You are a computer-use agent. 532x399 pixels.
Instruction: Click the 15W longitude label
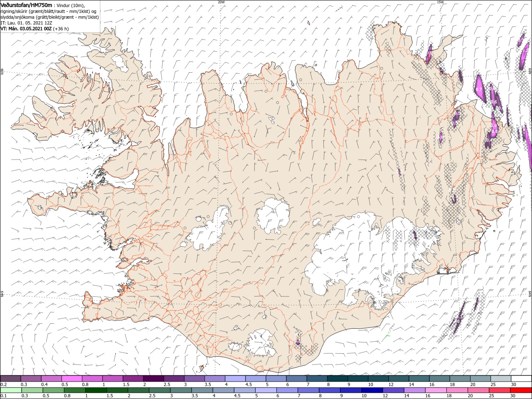point(440,2)
